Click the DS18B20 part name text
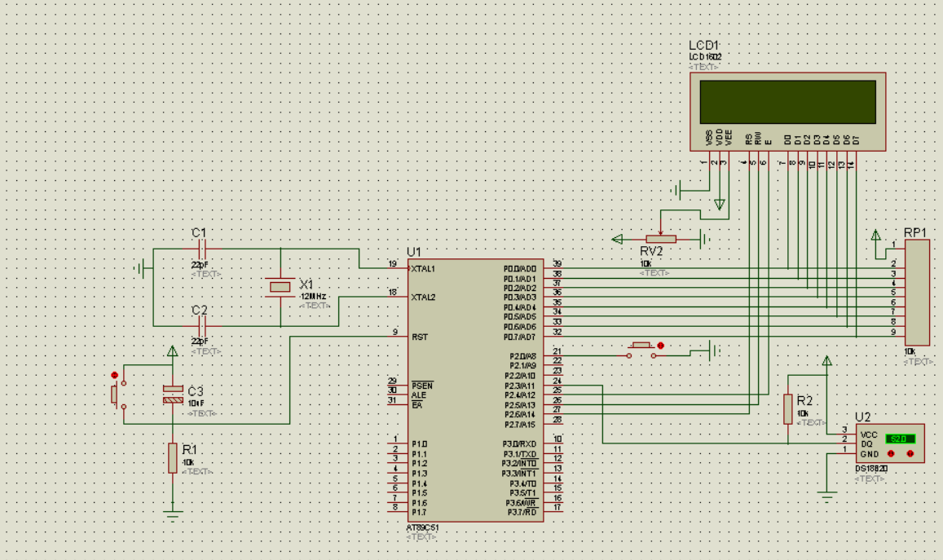 pyautogui.click(x=871, y=469)
